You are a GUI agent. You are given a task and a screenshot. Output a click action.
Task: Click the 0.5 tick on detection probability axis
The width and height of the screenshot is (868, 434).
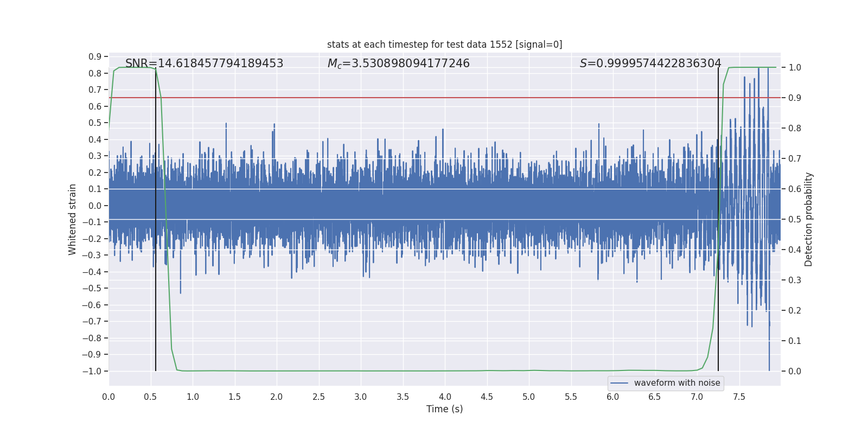(x=795, y=219)
